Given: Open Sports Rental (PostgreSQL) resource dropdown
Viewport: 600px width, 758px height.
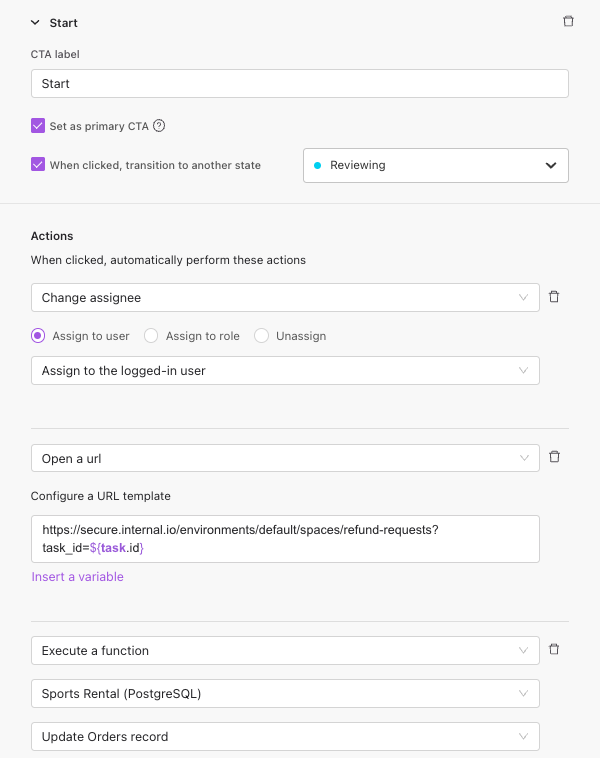Looking at the screenshot, I should click(285, 693).
